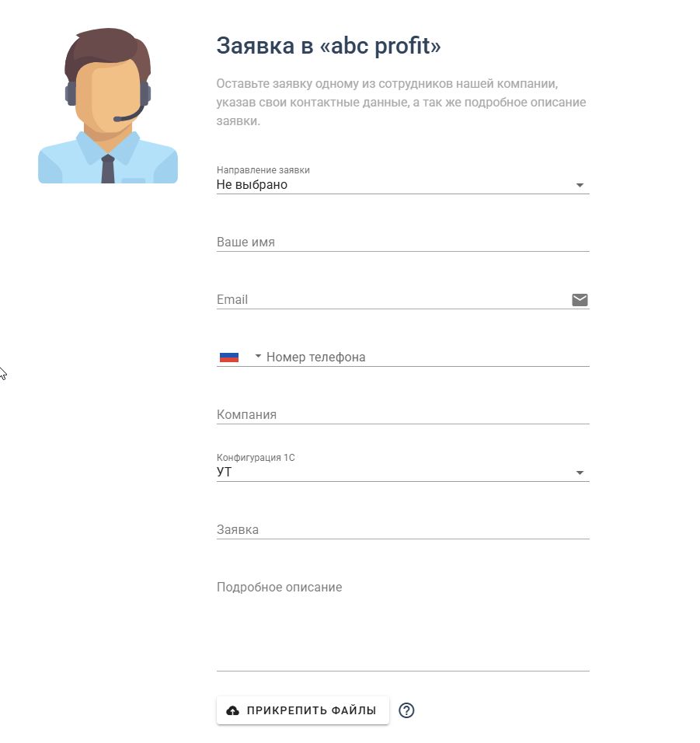
Task: Click the envelope icon in Email field
Action: point(580,300)
